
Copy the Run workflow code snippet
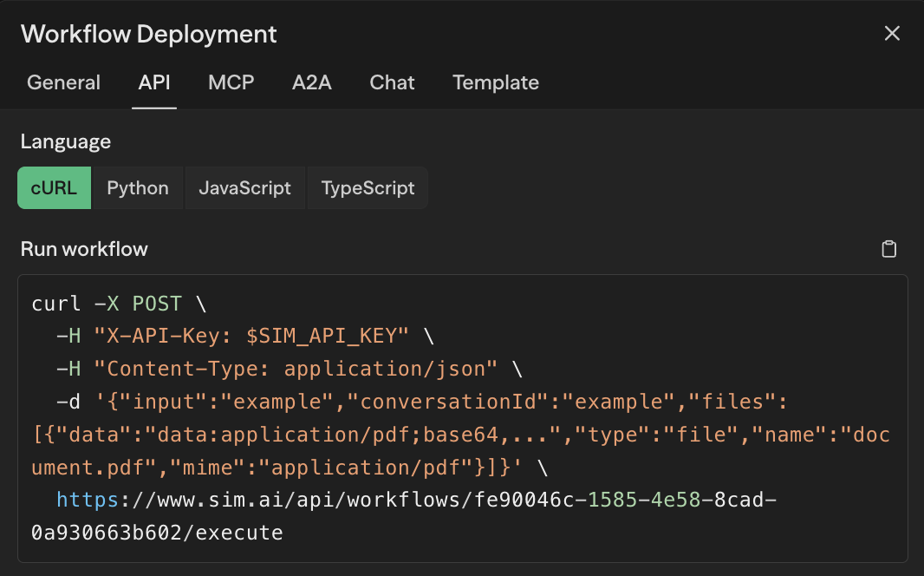[888, 250]
